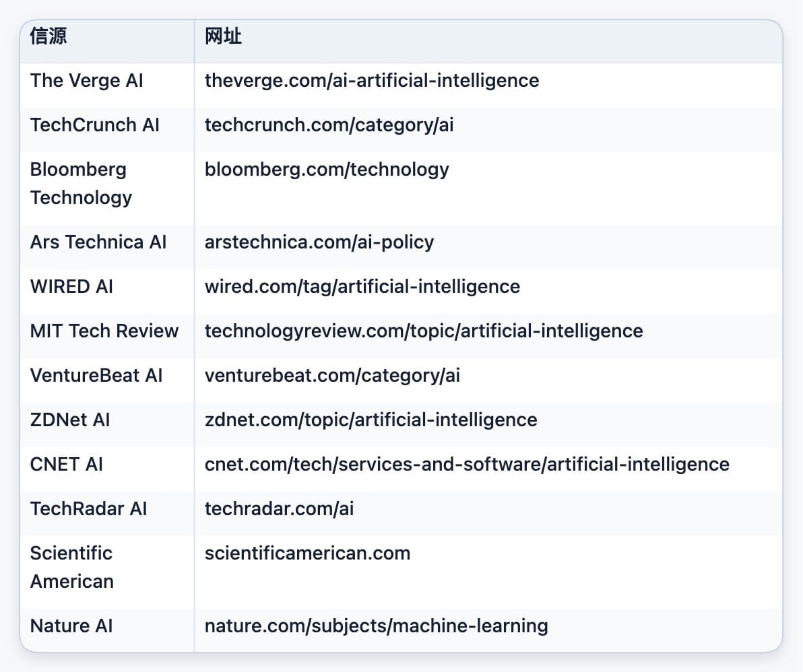803x672 pixels.
Task: Select the 网址 column header
Action: [223, 37]
